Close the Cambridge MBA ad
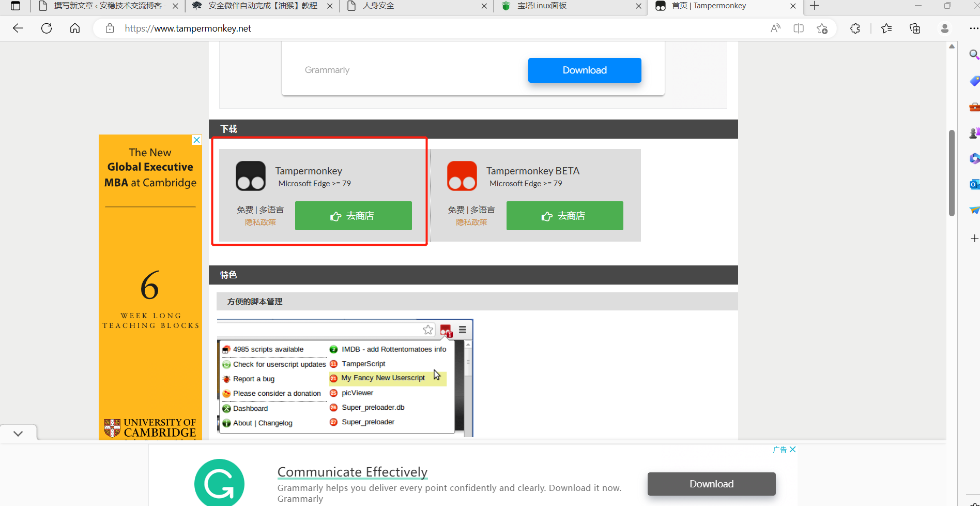The width and height of the screenshot is (980, 506). click(196, 140)
